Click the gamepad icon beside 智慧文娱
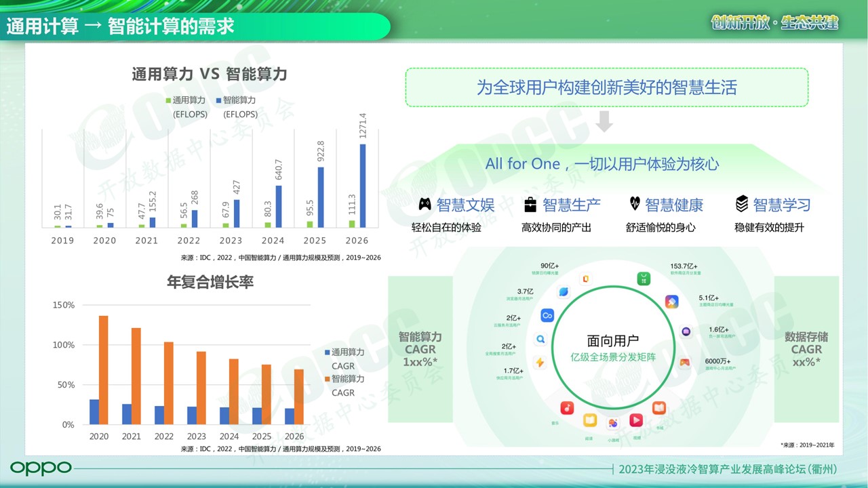Screen dimensions: 868x488 [x=425, y=204]
